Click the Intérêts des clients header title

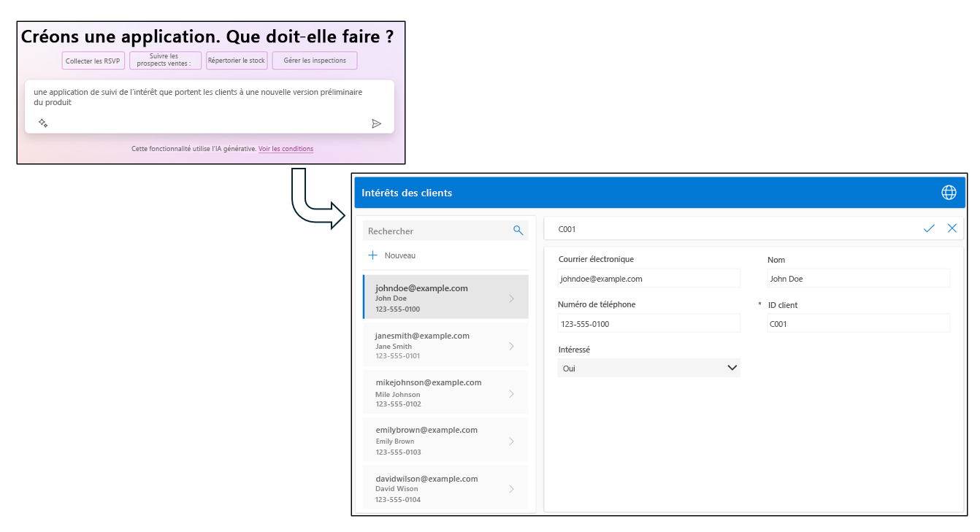coord(407,193)
